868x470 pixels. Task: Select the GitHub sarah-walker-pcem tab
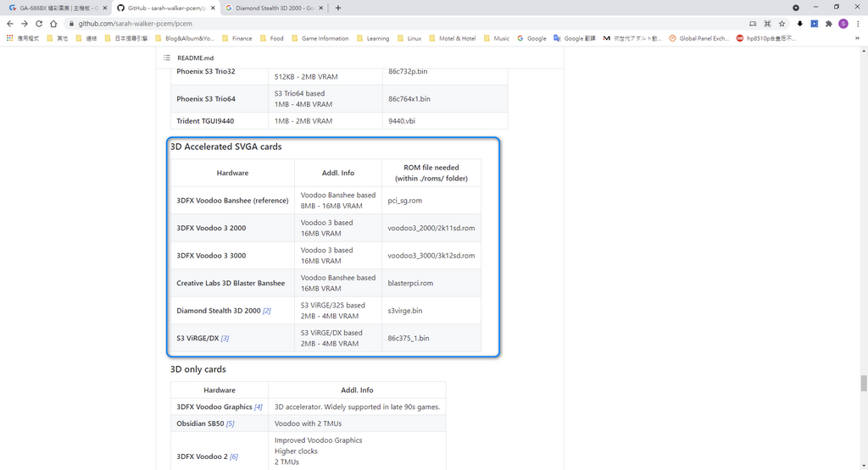(165, 8)
